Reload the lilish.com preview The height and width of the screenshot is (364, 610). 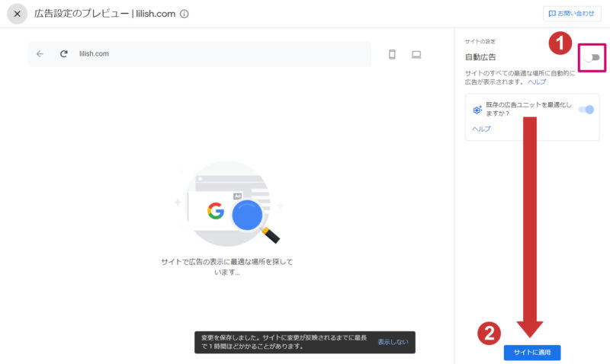pos(64,54)
